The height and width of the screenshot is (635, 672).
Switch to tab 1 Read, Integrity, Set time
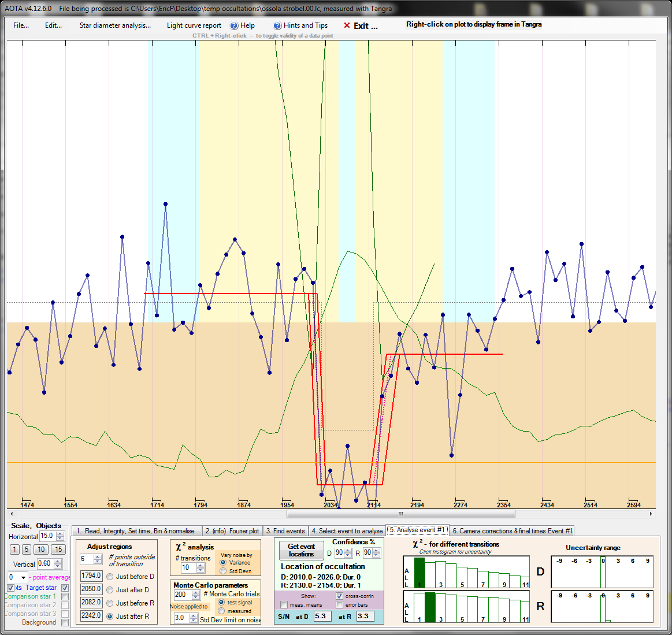point(136,531)
